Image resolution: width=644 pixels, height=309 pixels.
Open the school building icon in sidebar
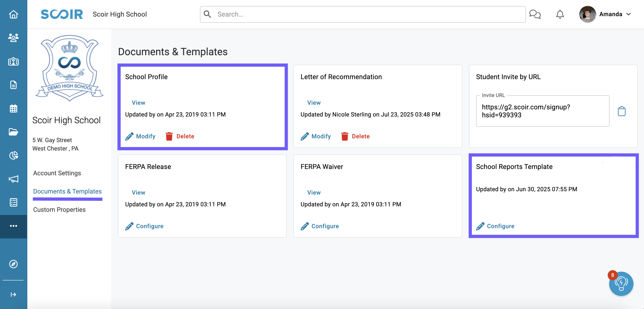click(13, 61)
